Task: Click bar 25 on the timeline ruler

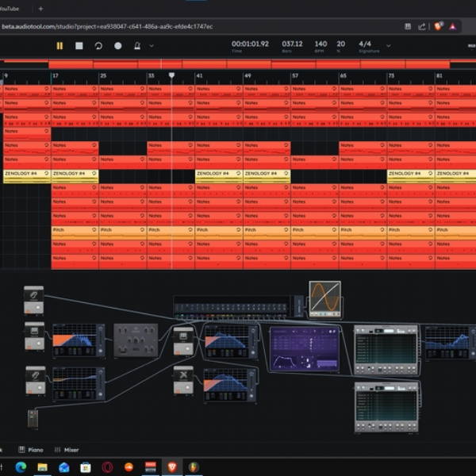Action: point(103,75)
